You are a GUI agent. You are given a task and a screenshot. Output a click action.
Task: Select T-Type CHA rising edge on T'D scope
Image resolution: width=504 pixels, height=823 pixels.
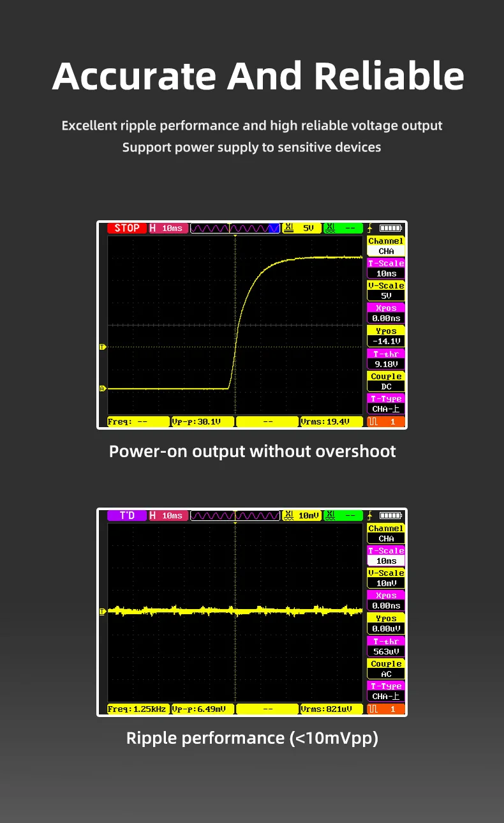tap(386, 691)
